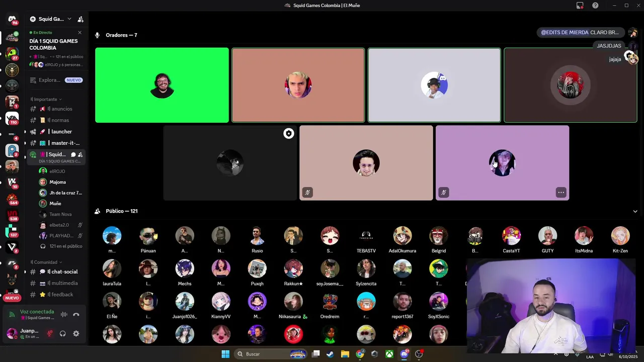Open user settings gear icon
644x362 pixels.
76,333
